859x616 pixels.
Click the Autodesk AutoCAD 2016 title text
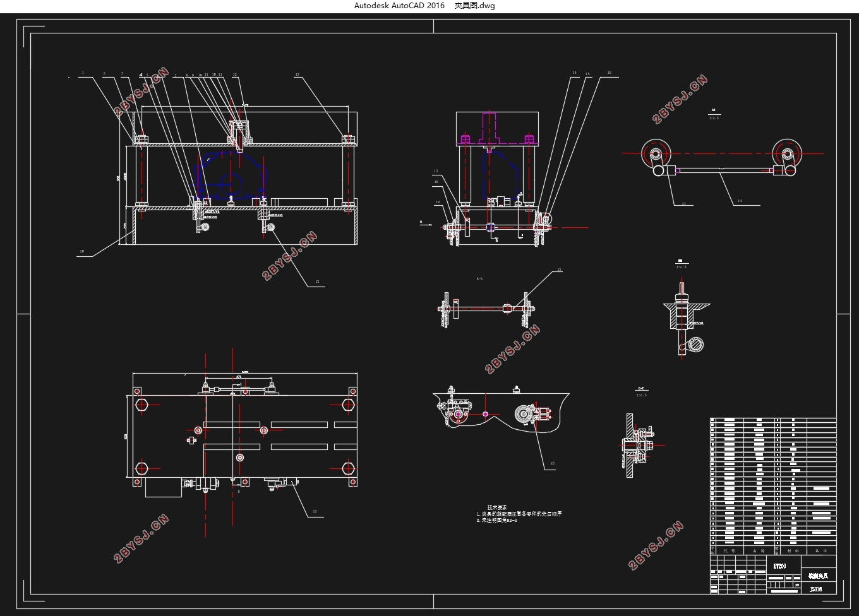(399, 6)
